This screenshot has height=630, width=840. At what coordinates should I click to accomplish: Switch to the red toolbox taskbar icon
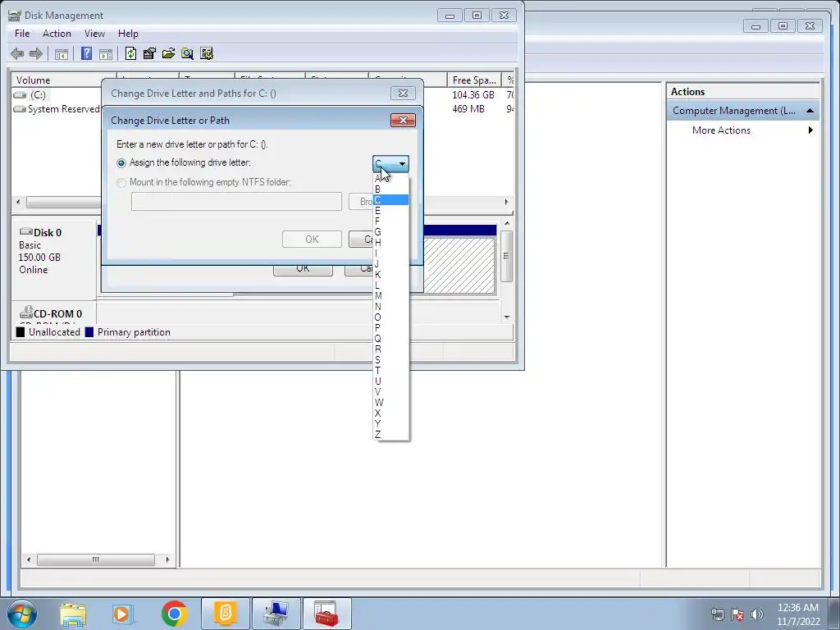[326, 614]
